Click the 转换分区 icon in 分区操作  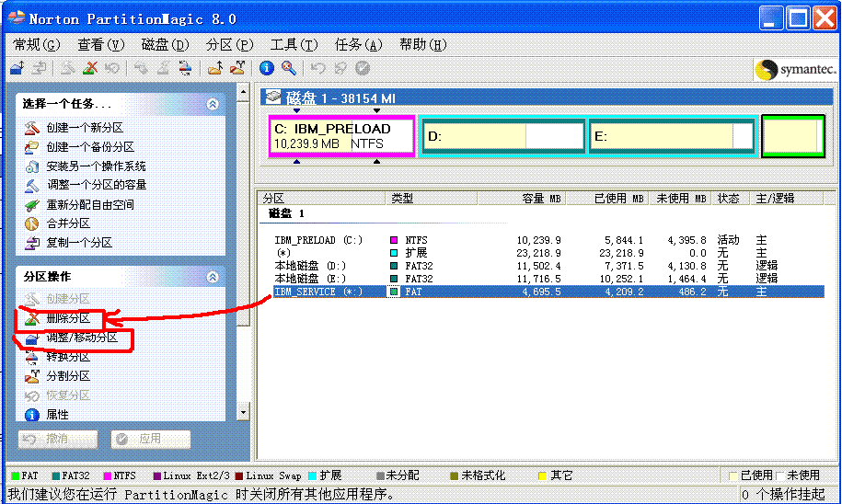31,357
